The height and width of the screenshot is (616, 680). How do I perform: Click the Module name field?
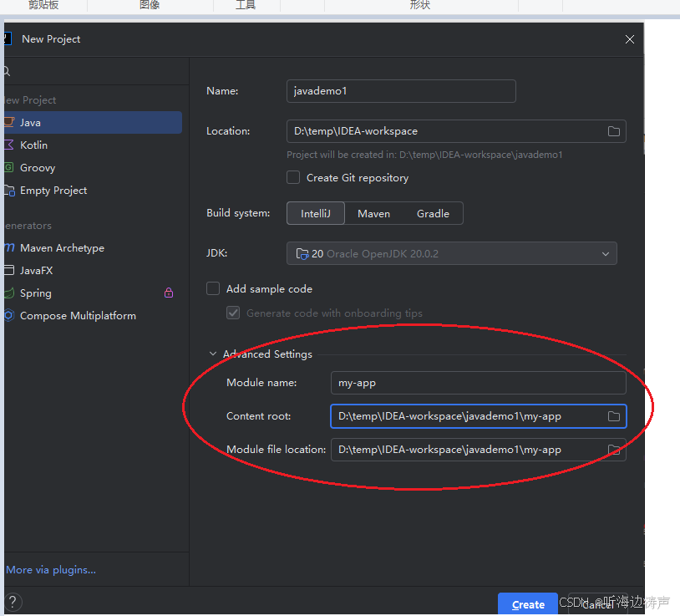[x=479, y=383]
